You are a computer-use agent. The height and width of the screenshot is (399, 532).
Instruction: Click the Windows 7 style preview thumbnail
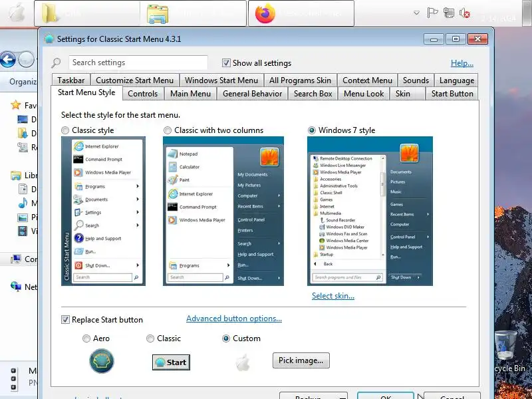370,211
